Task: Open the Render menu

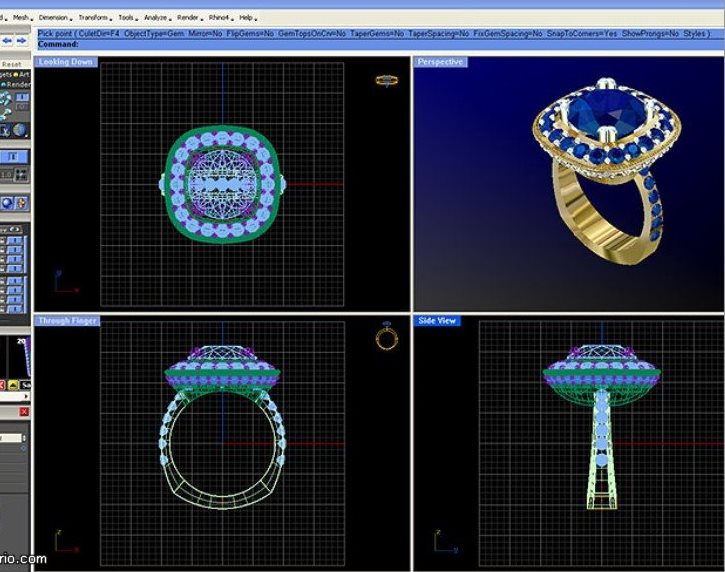Action: coord(188,17)
